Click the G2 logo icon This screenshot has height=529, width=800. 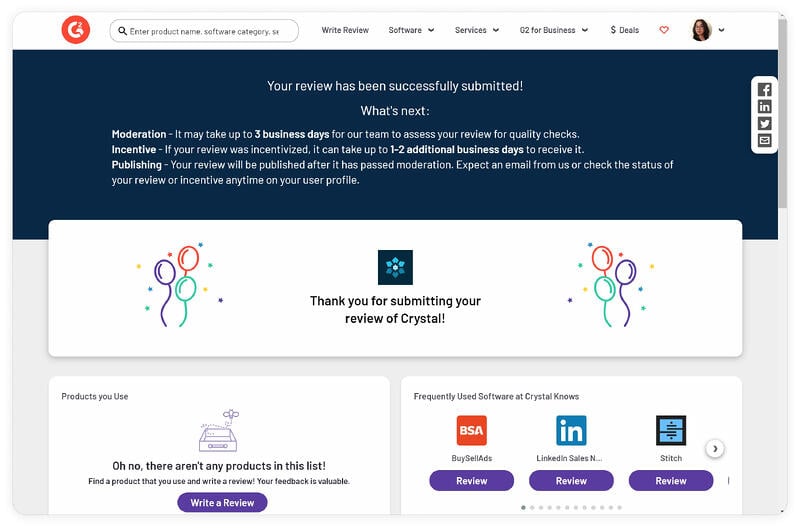[x=75, y=30]
